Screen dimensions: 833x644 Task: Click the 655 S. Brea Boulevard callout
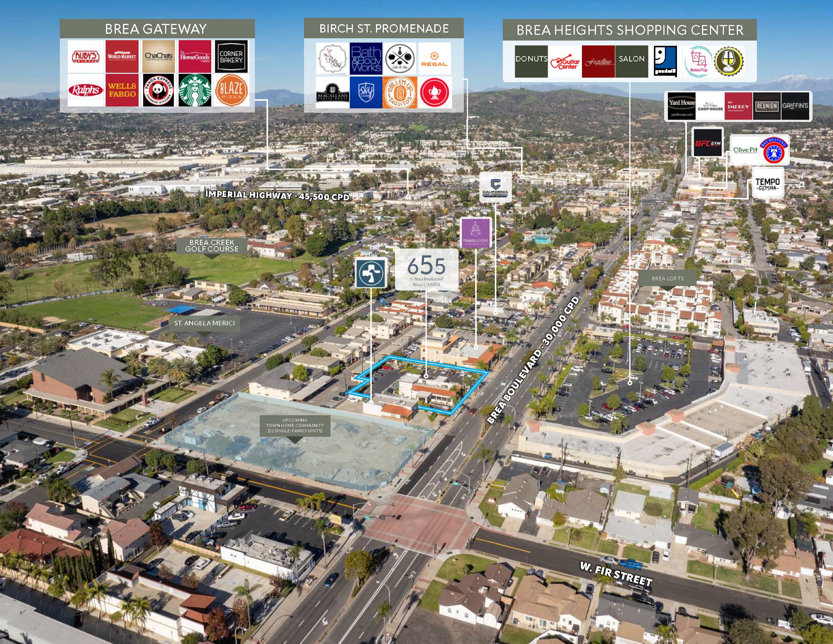(426, 270)
